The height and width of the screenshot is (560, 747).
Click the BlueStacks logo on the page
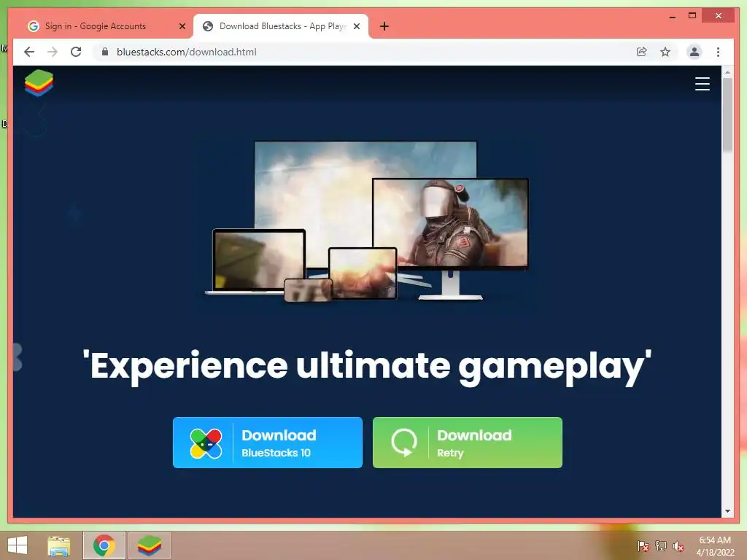coord(39,83)
